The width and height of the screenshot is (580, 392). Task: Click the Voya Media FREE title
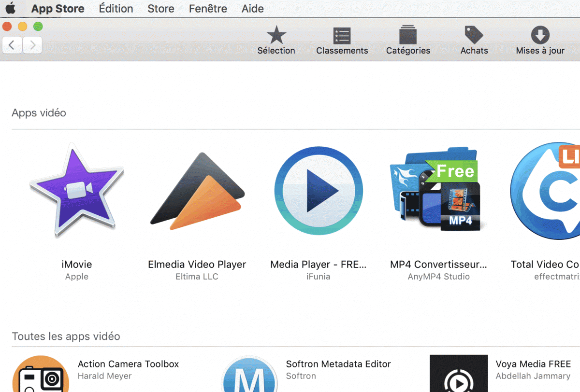[x=533, y=364]
